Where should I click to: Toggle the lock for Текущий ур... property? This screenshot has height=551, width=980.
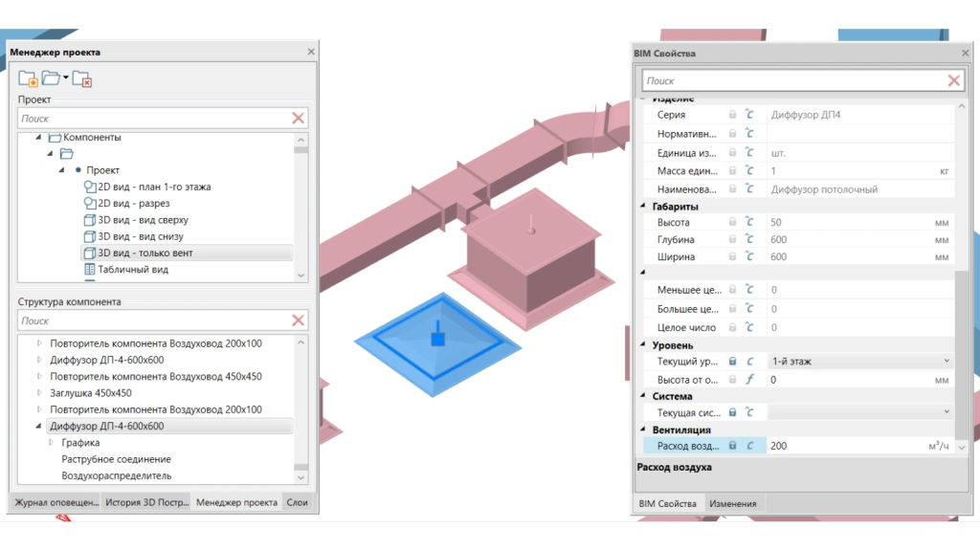733,362
